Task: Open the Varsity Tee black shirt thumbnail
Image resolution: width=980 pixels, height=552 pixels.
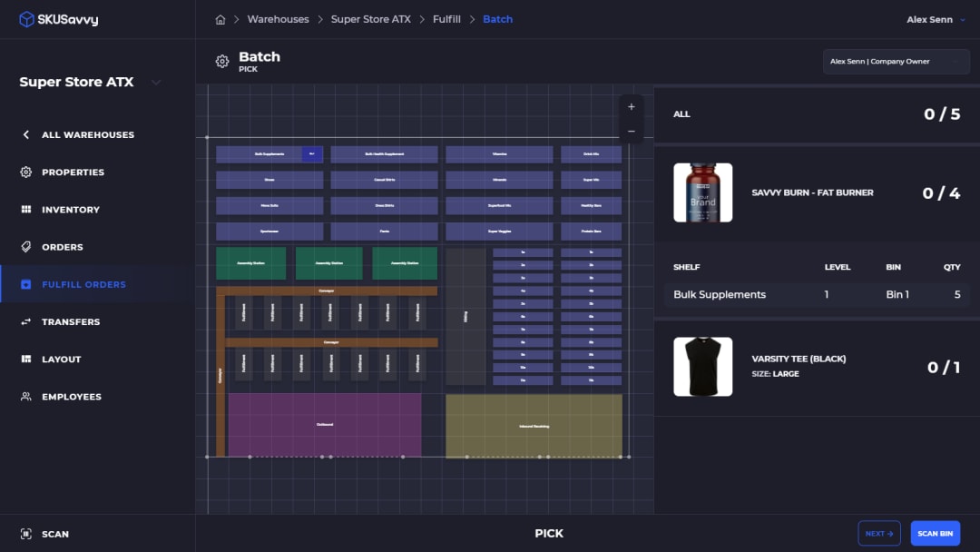Action: coord(702,366)
